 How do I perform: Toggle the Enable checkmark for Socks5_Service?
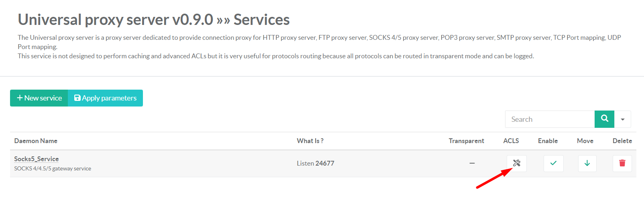[x=553, y=163]
